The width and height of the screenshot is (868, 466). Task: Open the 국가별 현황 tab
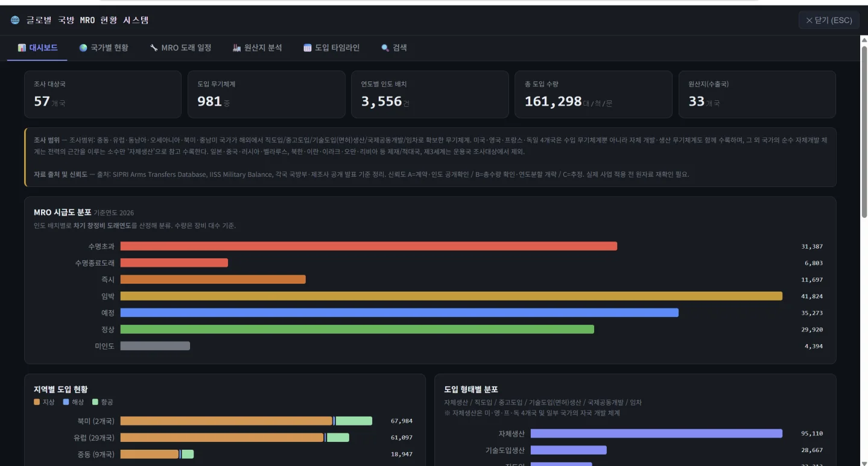104,48
